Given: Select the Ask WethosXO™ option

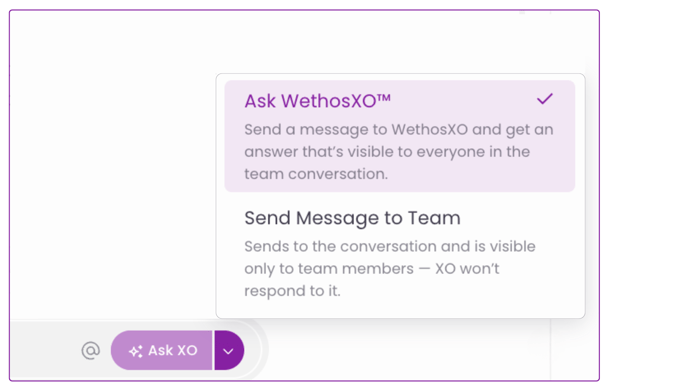Looking at the screenshot, I should click(x=400, y=136).
